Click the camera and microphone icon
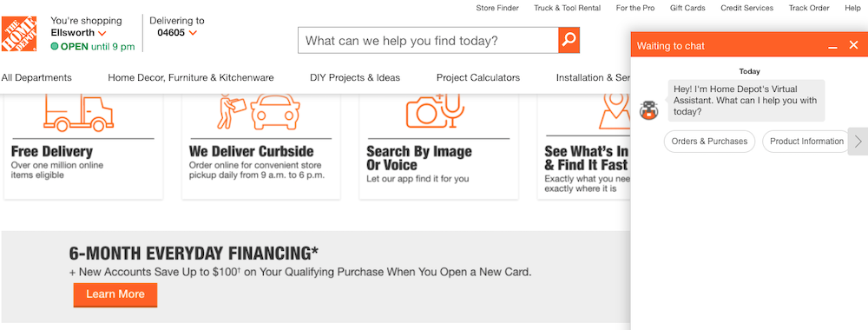Image resolution: width=868 pixels, height=330 pixels. (x=435, y=111)
